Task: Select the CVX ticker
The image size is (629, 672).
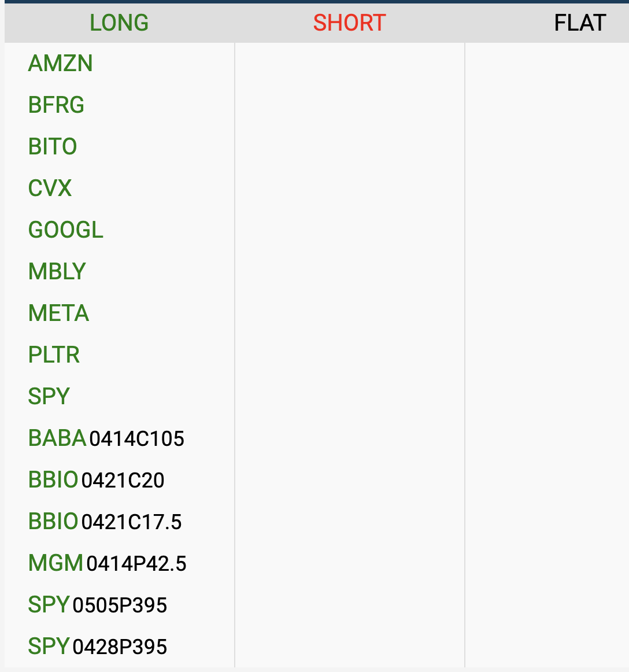Action: pyautogui.click(x=50, y=189)
